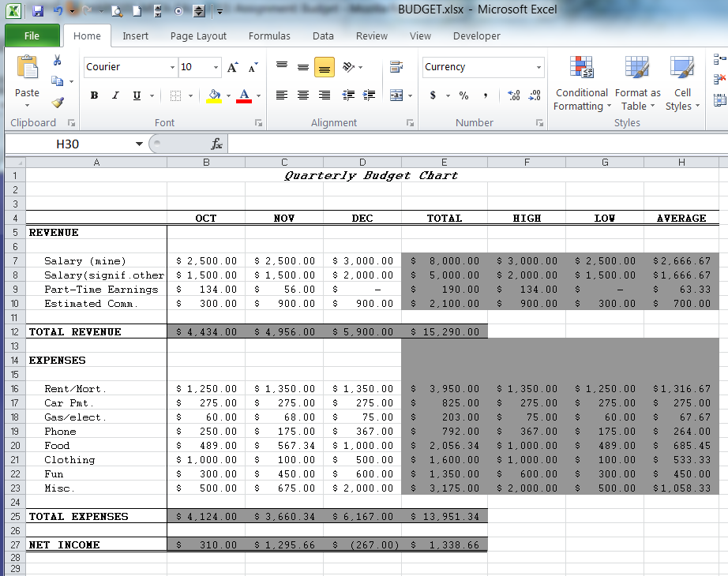
Task: Select row 12 header
Action: 15,332
